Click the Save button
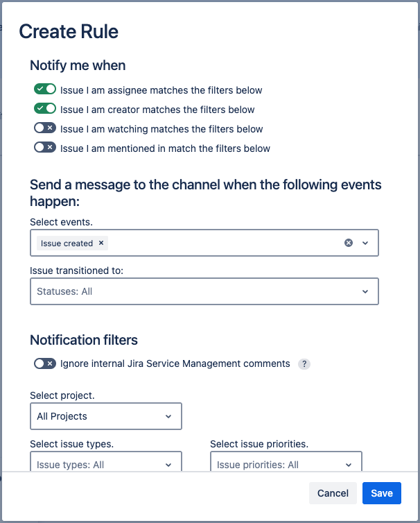420x523 pixels. click(381, 493)
